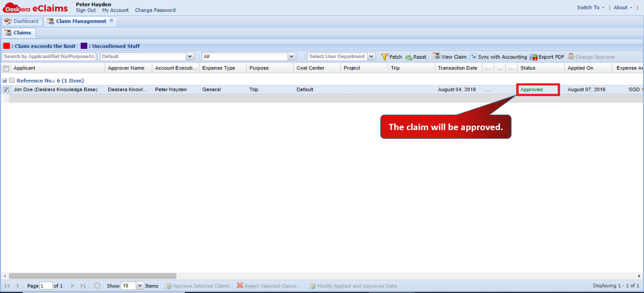Close the Claim Management tab
The width and height of the screenshot is (644, 293).
tap(111, 20)
